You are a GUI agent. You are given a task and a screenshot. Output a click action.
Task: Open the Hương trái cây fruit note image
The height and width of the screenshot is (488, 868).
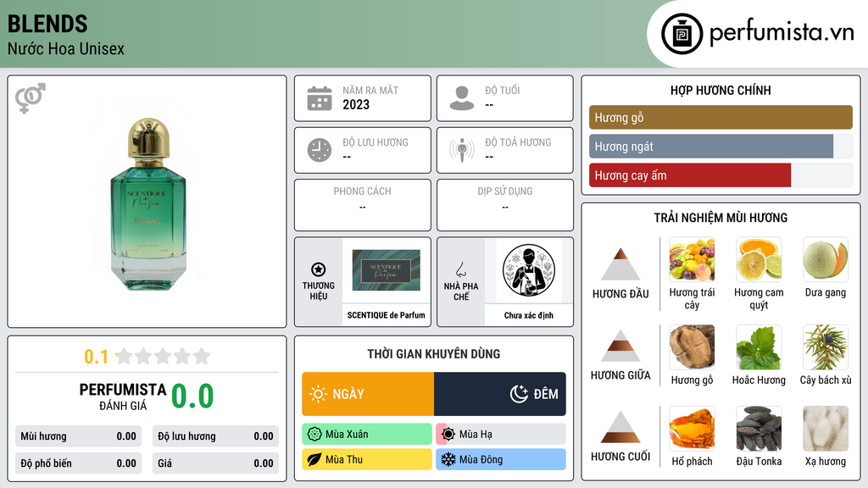pyautogui.click(x=692, y=260)
